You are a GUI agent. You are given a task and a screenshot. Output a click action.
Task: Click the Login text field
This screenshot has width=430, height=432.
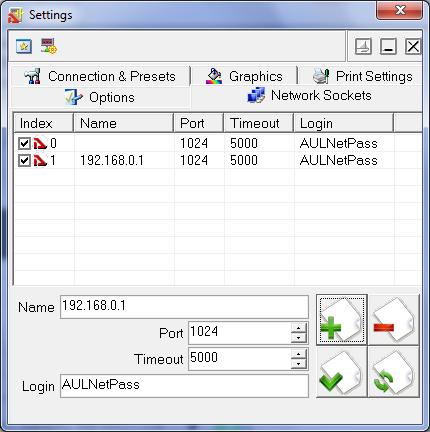click(x=184, y=386)
